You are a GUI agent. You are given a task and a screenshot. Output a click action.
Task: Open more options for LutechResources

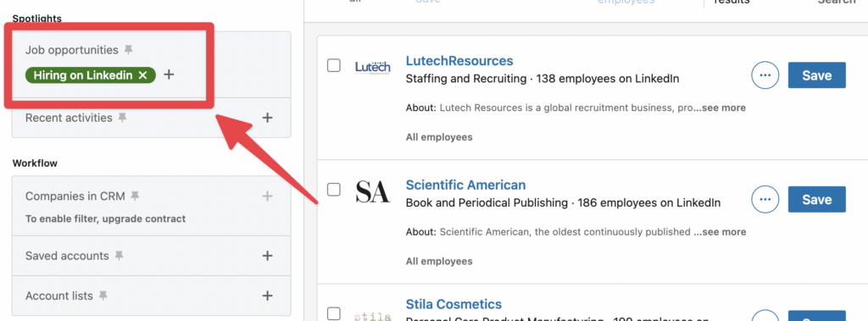(765, 75)
